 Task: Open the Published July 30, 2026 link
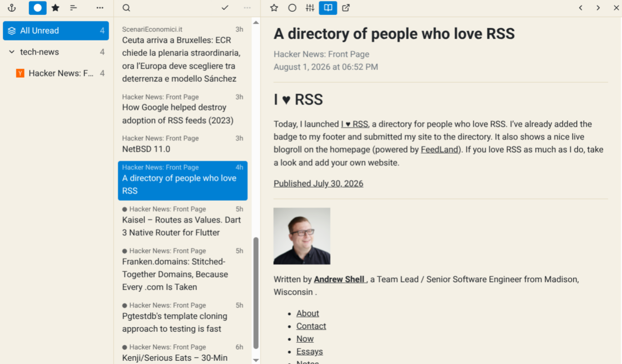click(319, 184)
